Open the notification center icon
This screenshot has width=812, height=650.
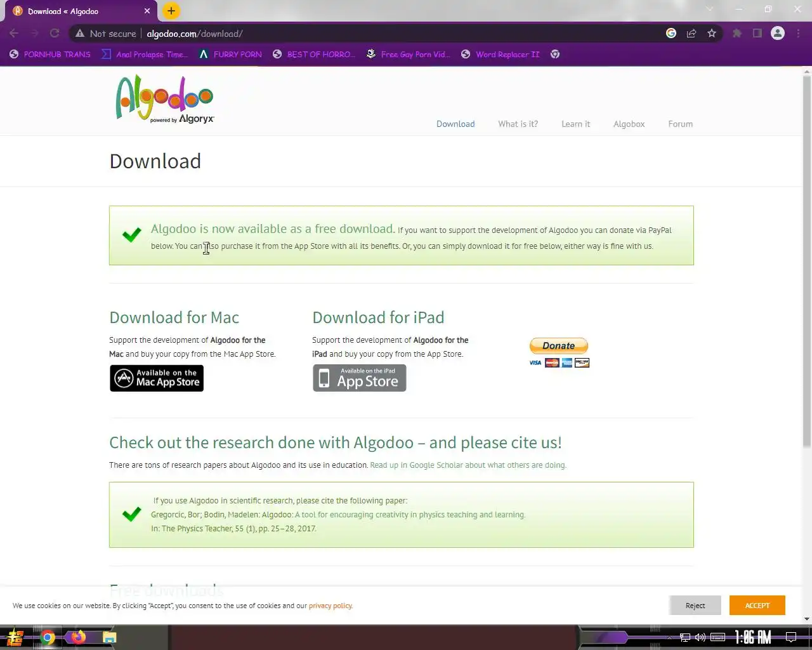(791, 637)
